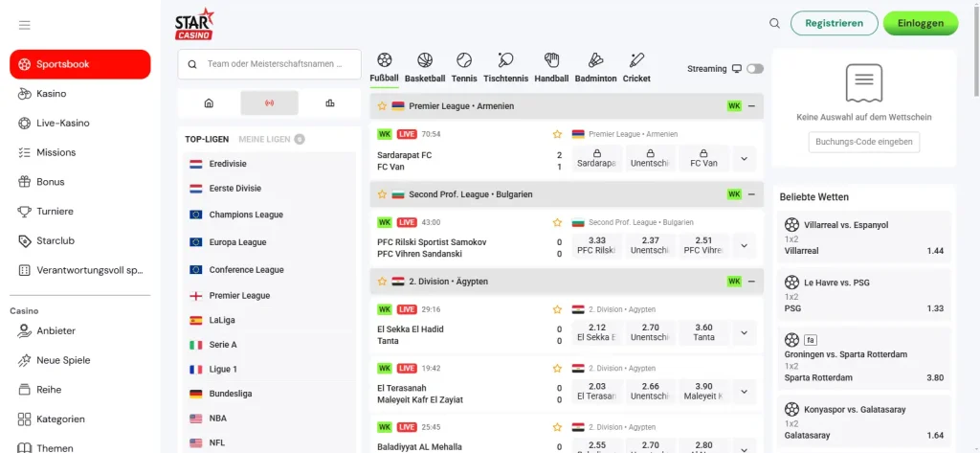Open the LaLiga league
This screenshot has height=453, width=980.
pos(269,320)
